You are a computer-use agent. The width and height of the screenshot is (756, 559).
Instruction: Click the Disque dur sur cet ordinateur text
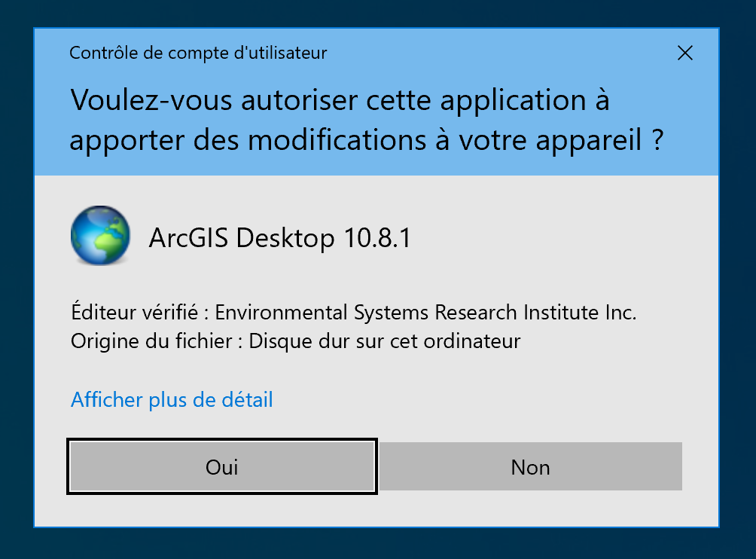pyautogui.click(x=384, y=341)
